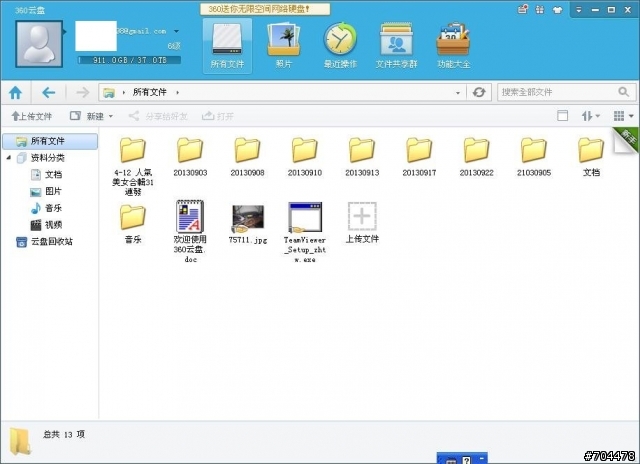Open the 功能大全 toolbox tab

tap(453, 46)
